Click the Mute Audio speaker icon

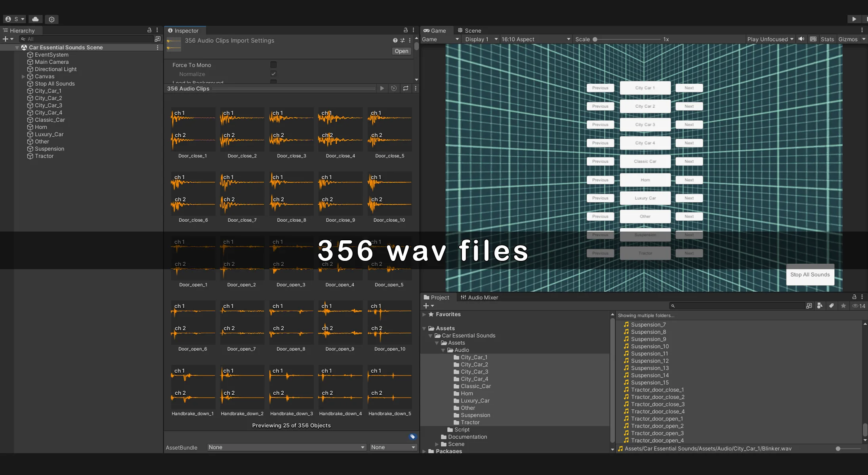point(801,39)
